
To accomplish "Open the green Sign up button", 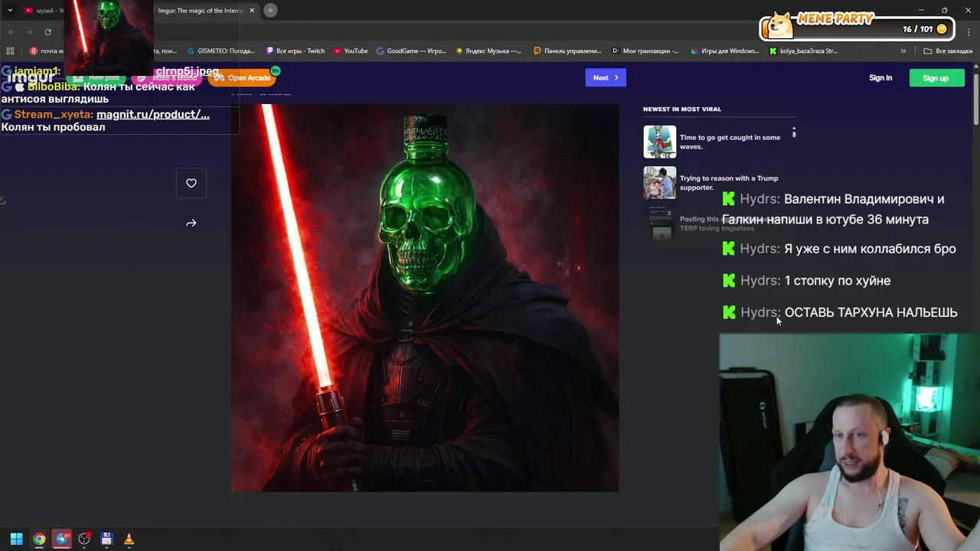I will (x=936, y=78).
